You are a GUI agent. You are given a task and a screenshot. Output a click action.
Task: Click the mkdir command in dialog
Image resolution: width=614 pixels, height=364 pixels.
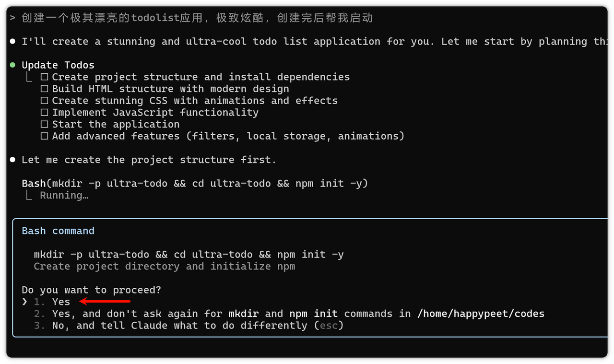click(x=189, y=254)
